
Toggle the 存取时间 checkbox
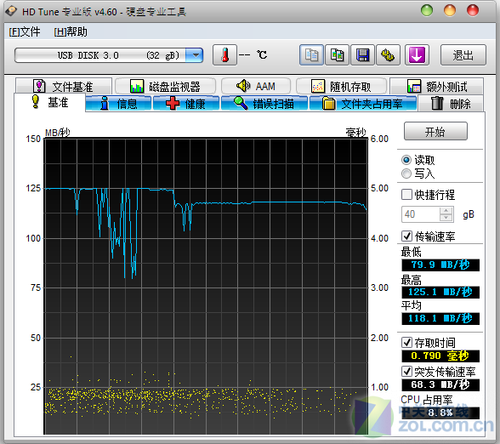pyautogui.click(x=406, y=342)
